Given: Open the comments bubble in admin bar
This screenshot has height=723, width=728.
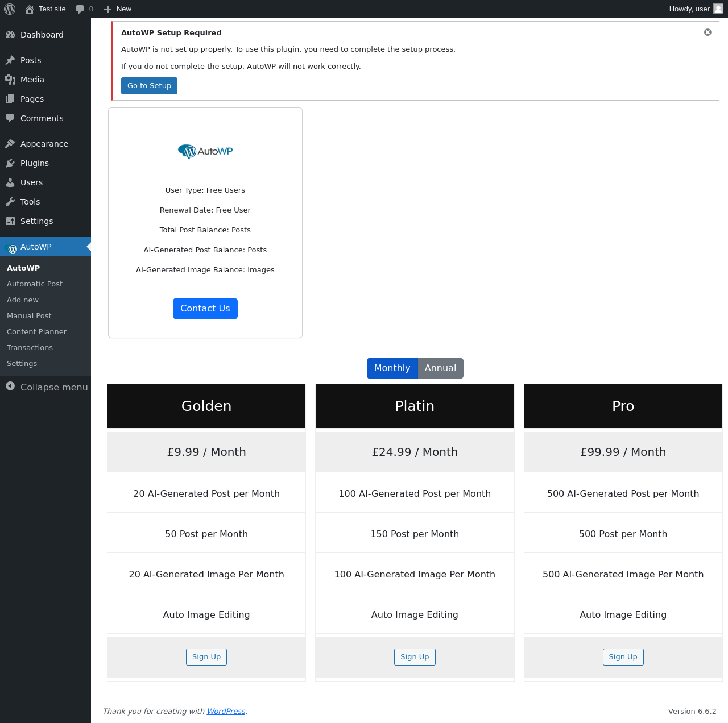Looking at the screenshot, I should click(84, 9).
